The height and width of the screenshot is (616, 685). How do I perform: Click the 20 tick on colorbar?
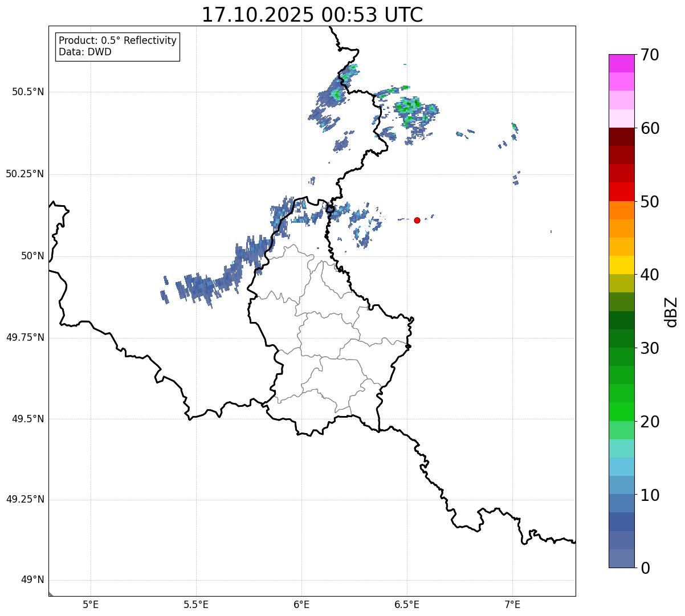coord(650,422)
